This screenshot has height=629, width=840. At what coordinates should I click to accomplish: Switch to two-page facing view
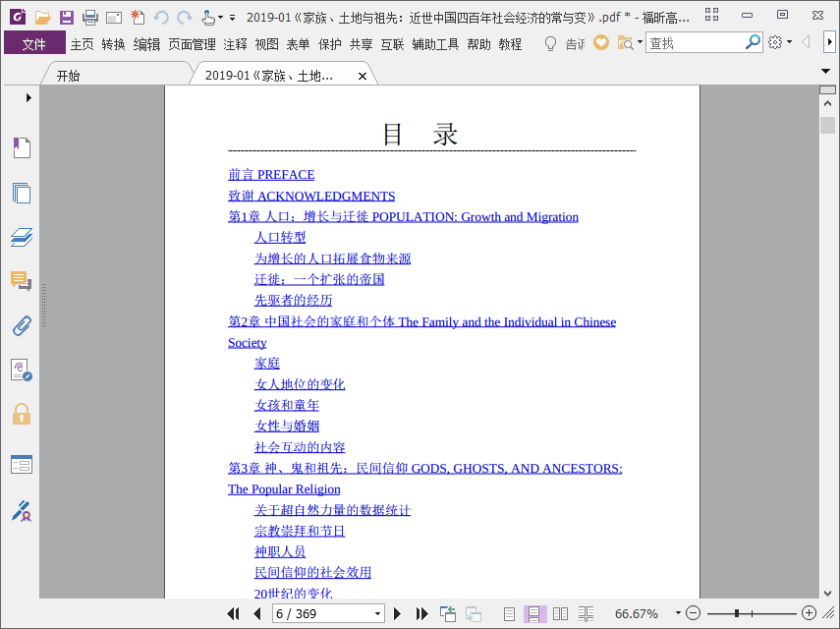pyautogui.click(x=560, y=613)
